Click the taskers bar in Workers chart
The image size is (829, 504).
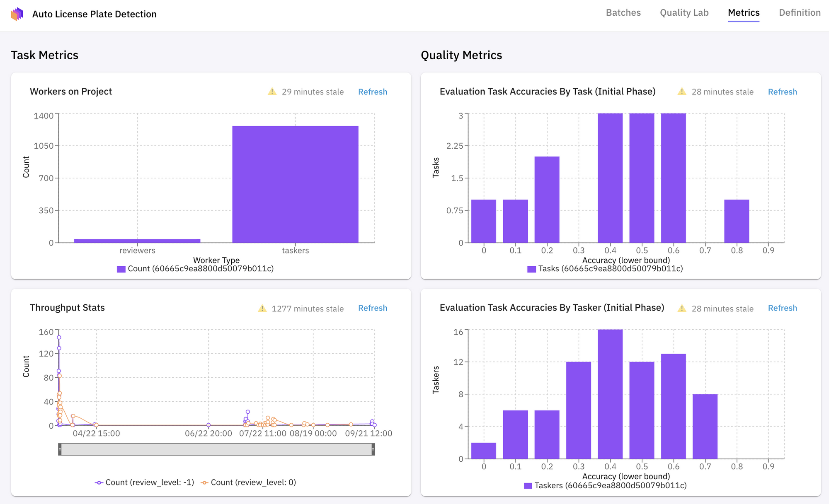(x=295, y=184)
